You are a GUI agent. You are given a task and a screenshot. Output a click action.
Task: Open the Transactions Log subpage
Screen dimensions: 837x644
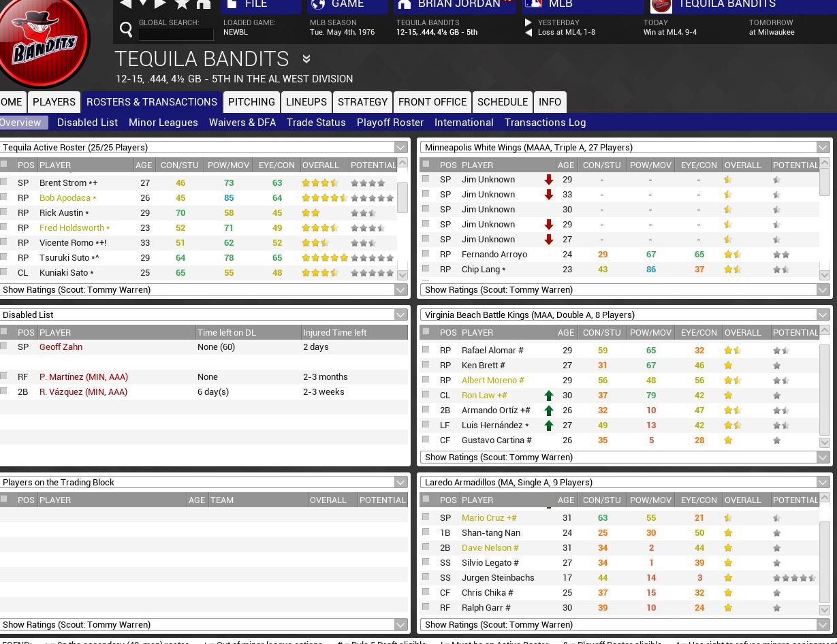(545, 123)
